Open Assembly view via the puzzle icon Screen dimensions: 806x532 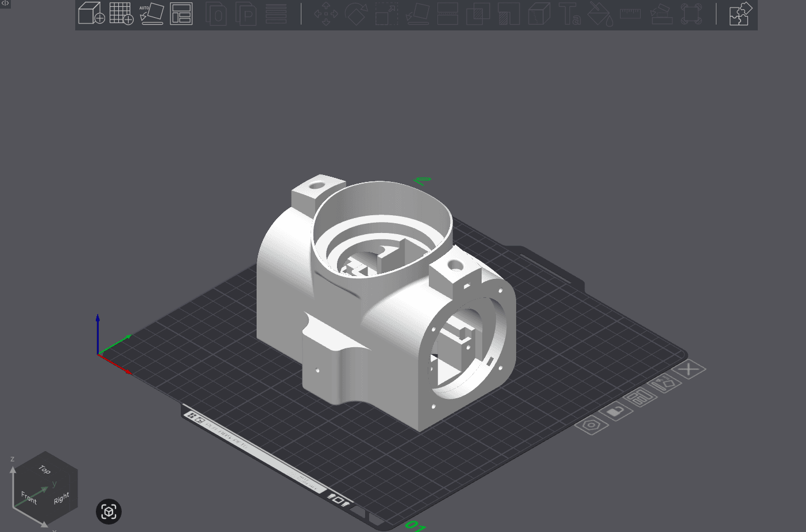pos(741,14)
